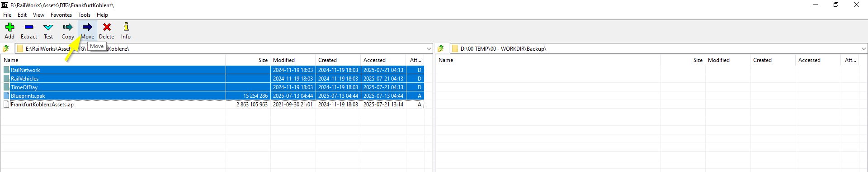
Task: Sort left panel by Modified column
Action: tap(293, 60)
